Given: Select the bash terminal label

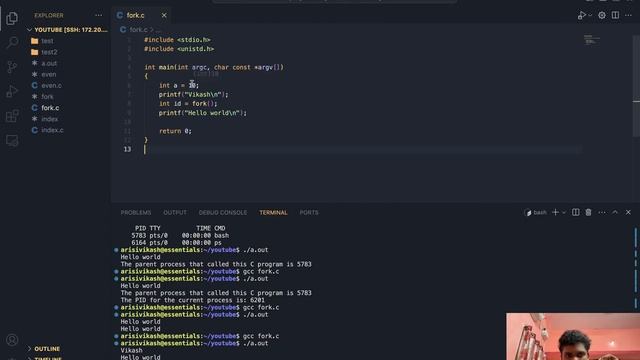Looking at the screenshot, I should click(x=535, y=213).
